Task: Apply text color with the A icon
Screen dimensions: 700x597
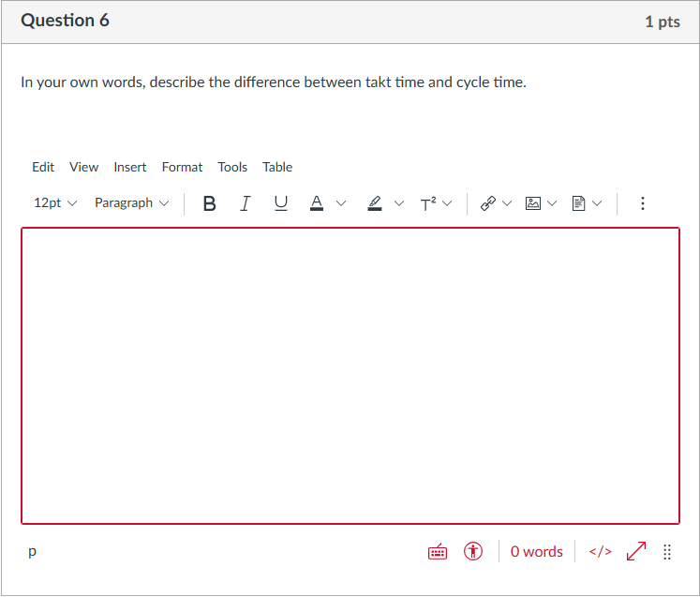Action: pos(317,203)
